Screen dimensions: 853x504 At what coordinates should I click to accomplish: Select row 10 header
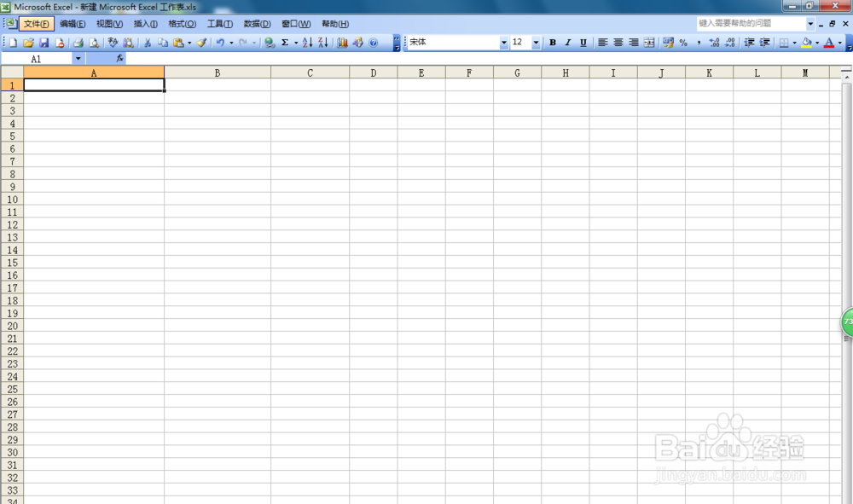[12, 200]
